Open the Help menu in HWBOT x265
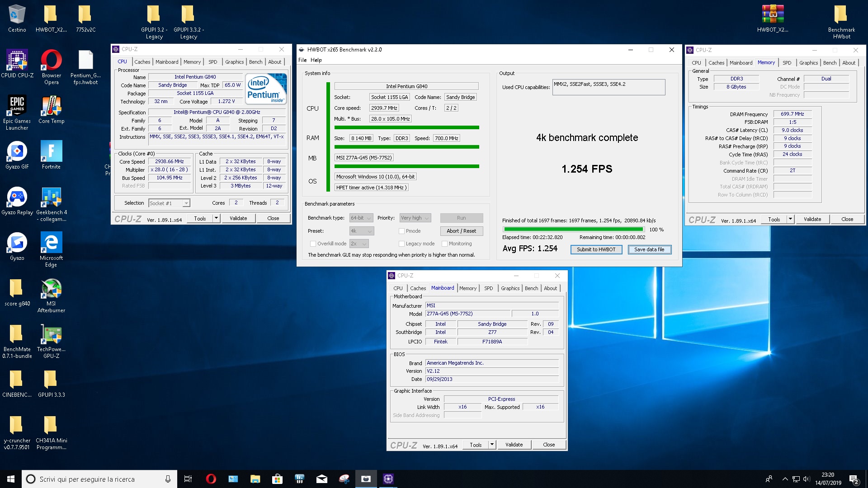 click(316, 60)
